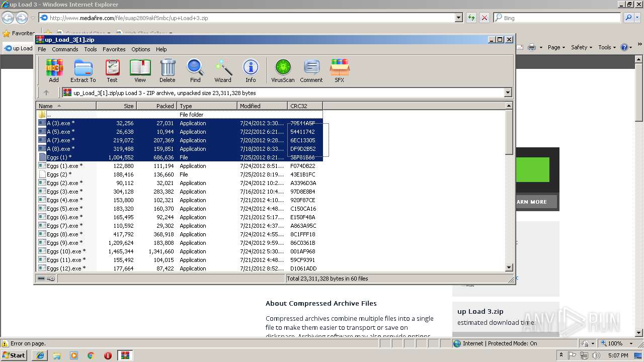Open Internet Explorer from the taskbar

coord(40,355)
